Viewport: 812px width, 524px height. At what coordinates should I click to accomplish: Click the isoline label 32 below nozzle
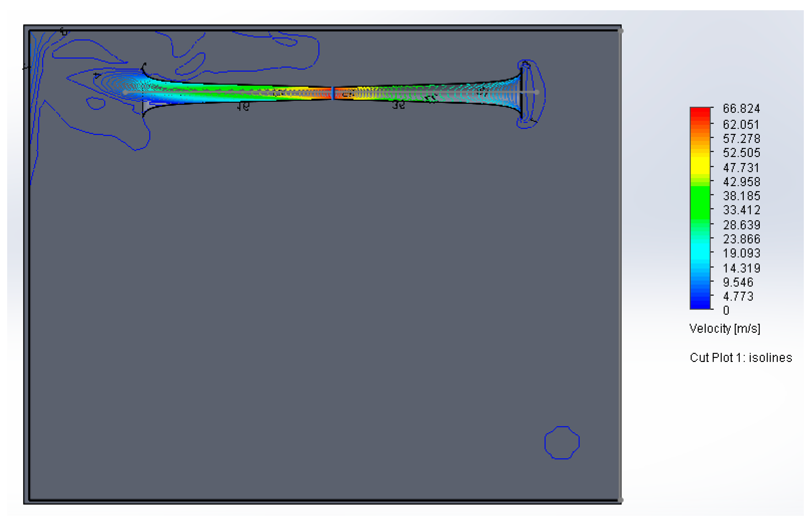[x=398, y=105]
